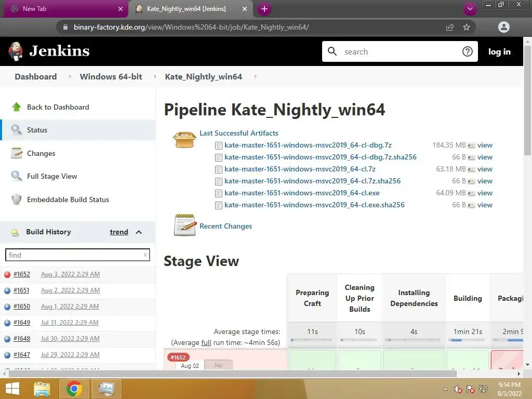Collapse the Build History panel with the chevron
Viewport: 532px width, 399px height.
[x=139, y=232]
